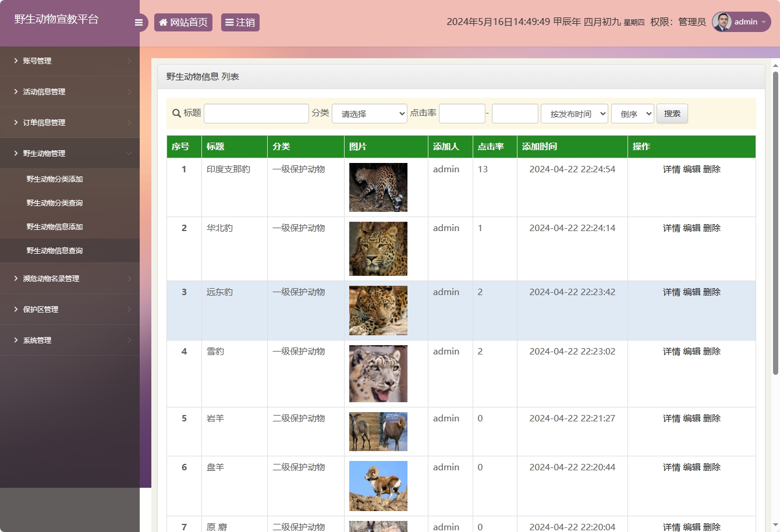Open the admin account dropdown caret
780x532 pixels.
click(x=764, y=22)
